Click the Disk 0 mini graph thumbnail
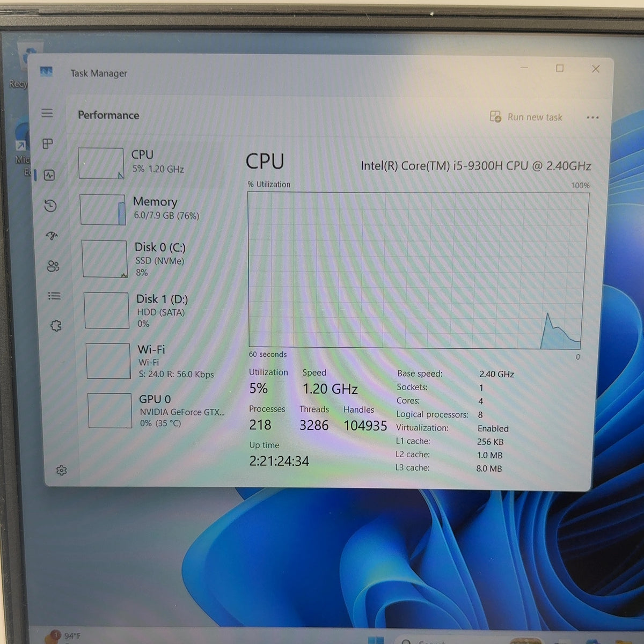The height and width of the screenshot is (644, 644). coord(105,259)
